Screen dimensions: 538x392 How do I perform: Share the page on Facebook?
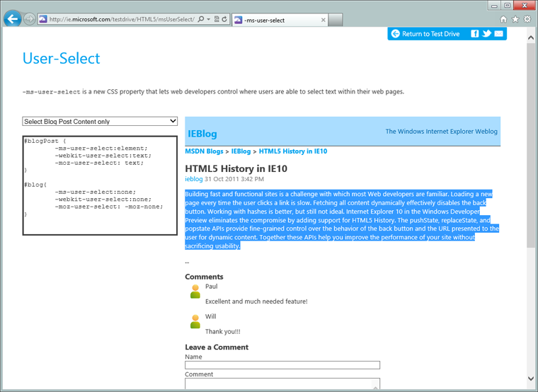474,33
